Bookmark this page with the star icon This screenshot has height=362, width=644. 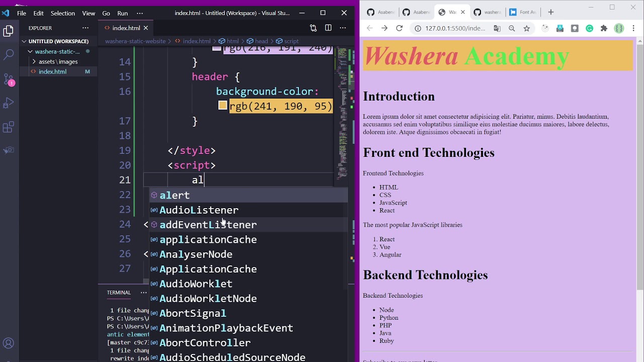click(527, 29)
